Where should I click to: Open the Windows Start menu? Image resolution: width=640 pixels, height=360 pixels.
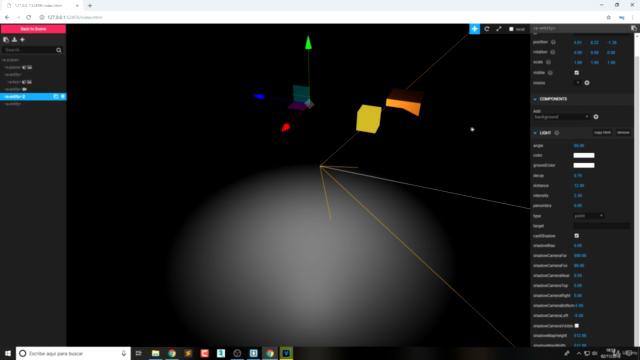point(8,353)
